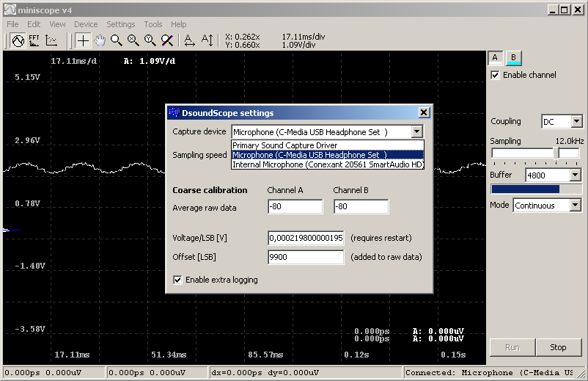The height and width of the screenshot is (381, 588).
Task: Select the oscilloscope waveform view icon
Action: pyautogui.click(x=18, y=40)
